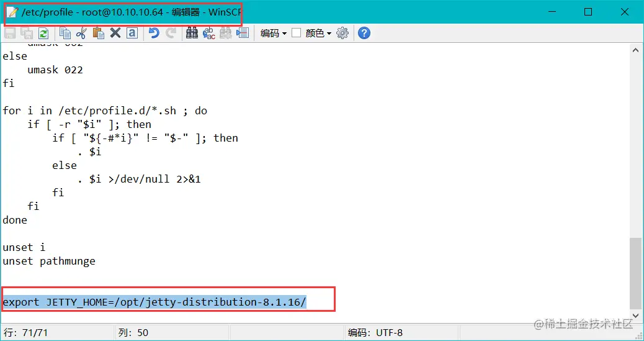Click the export JETTY_HOME line
644x341 pixels.
(154, 302)
